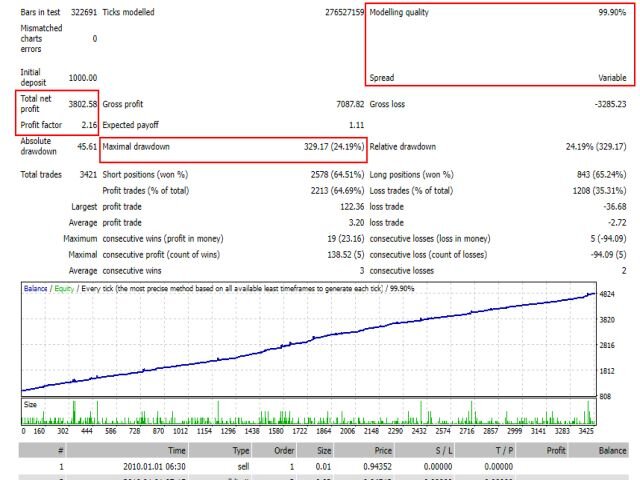Click the Profit factor value 2.16
640x480 pixels.
coord(89,125)
